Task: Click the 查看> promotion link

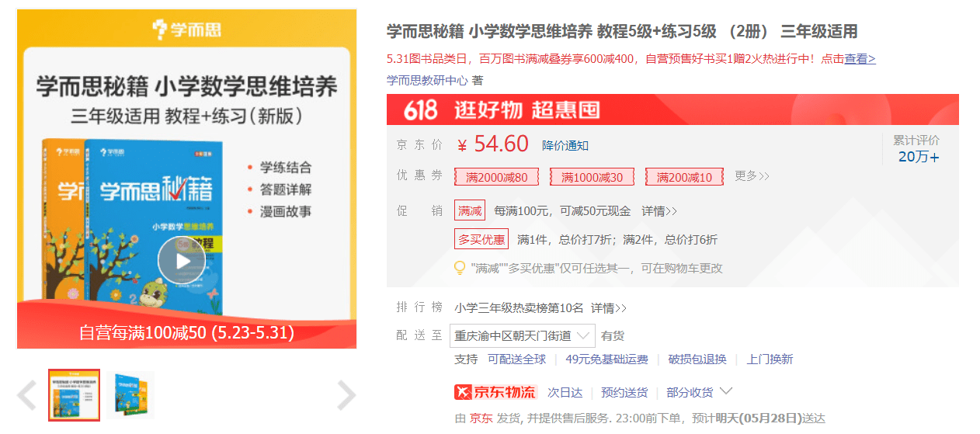Action: 860,59
